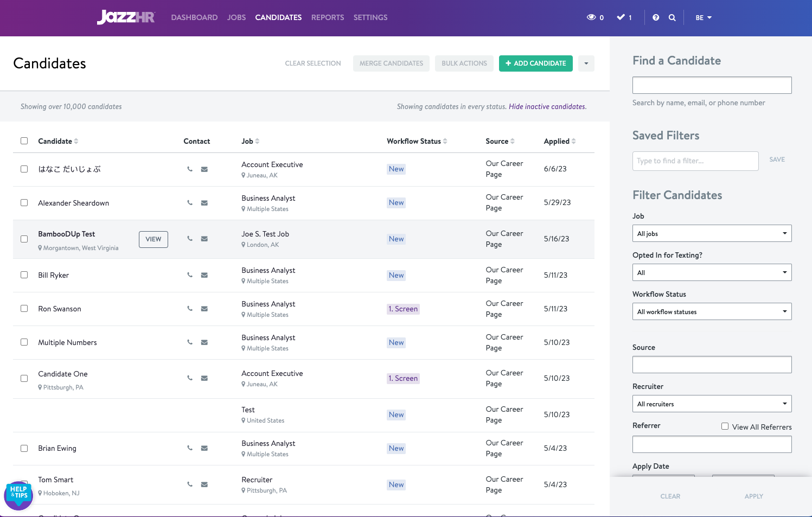Screen dimensions: 812x517
Task: Click phone icon for Ron Swanson
Action: coord(190,309)
